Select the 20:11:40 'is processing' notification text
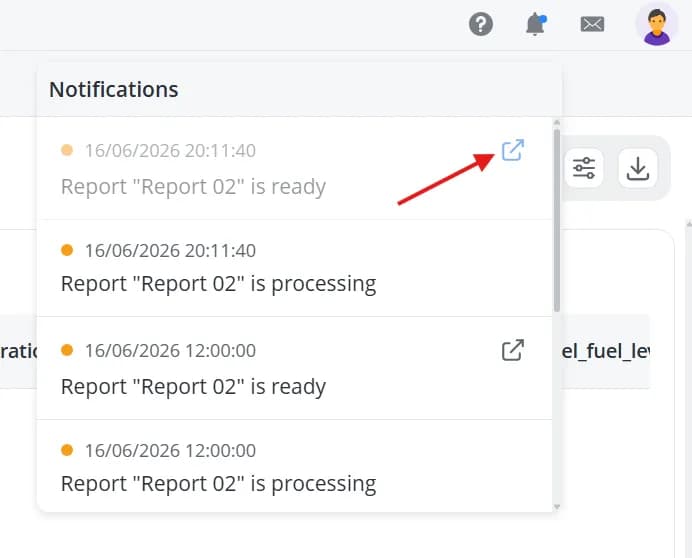 coord(218,284)
